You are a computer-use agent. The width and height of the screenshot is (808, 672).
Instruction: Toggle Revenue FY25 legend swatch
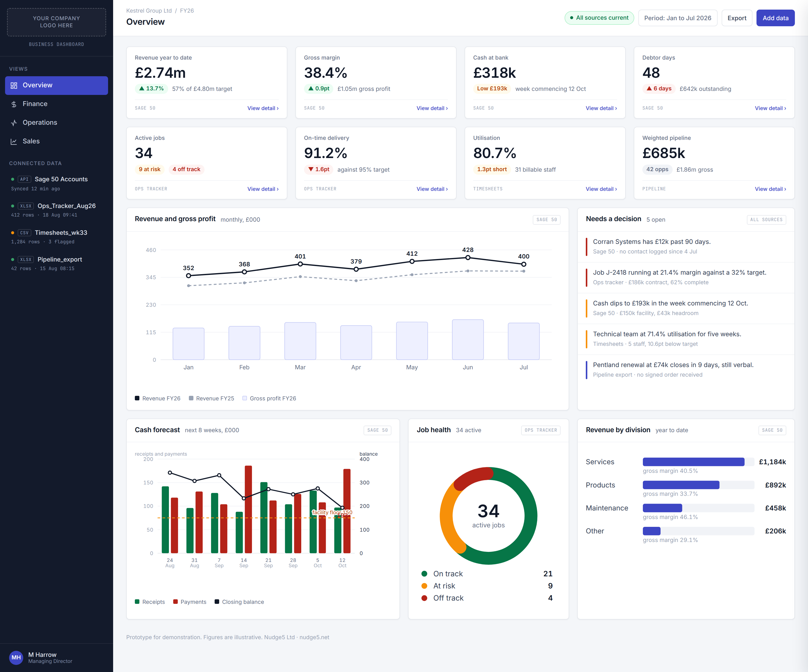click(191, 398)
